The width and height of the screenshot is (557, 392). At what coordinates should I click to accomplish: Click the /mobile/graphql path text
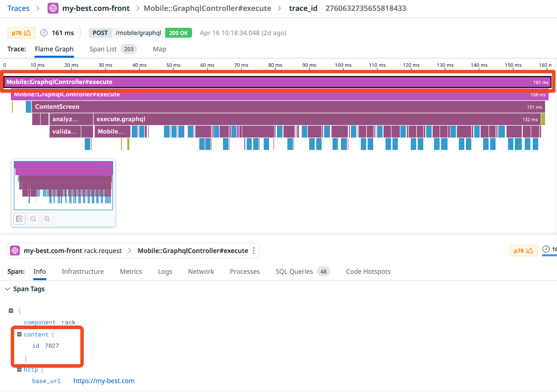tap(138, 33)
